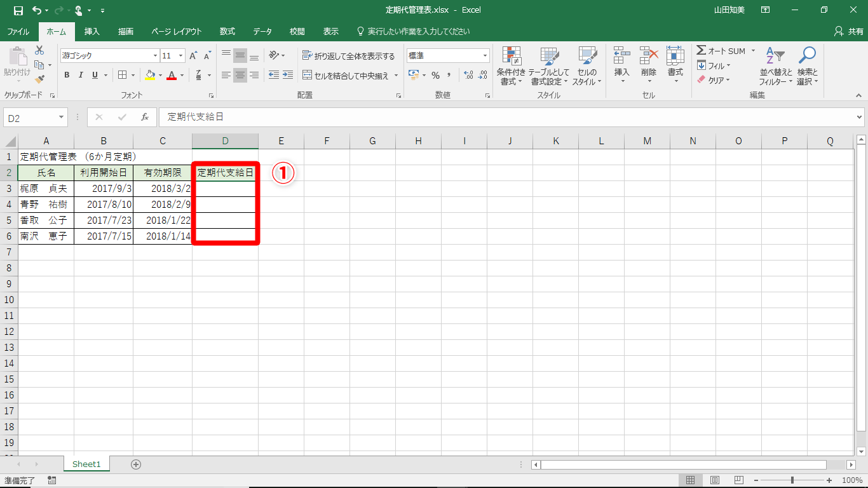Open the accounting number format icon

[413, 75]
